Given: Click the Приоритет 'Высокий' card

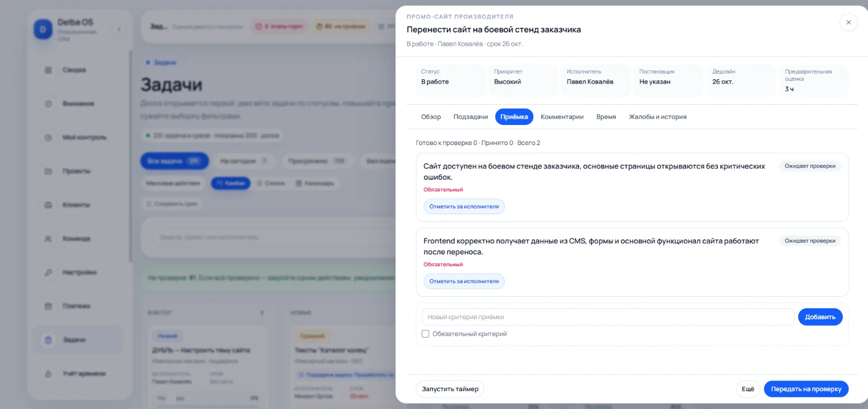Looking at the screenshot, I should pos(523,81).
